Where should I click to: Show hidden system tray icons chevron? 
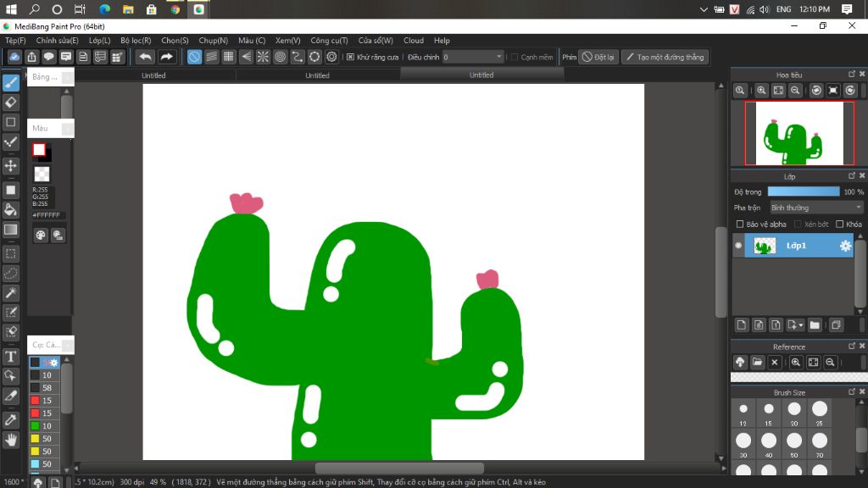tap(704, 9)
